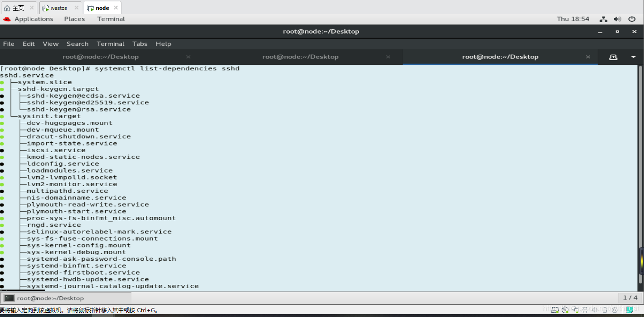Close the westos VM tab
The width and height of the screenshot is (644, 317).
[x=77, y=8]
